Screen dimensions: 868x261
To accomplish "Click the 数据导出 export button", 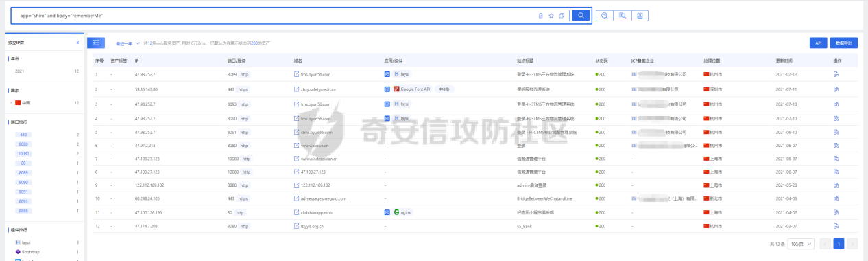I will click(x=843, y=43).
